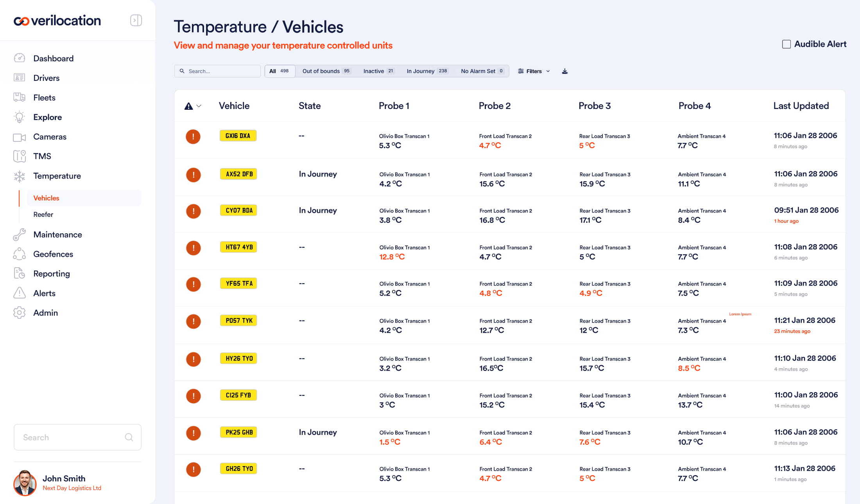The height and width of the screenshot is (504, 860).
Task: Click the AX52 DFB vehicle plate
Action: 239,174
